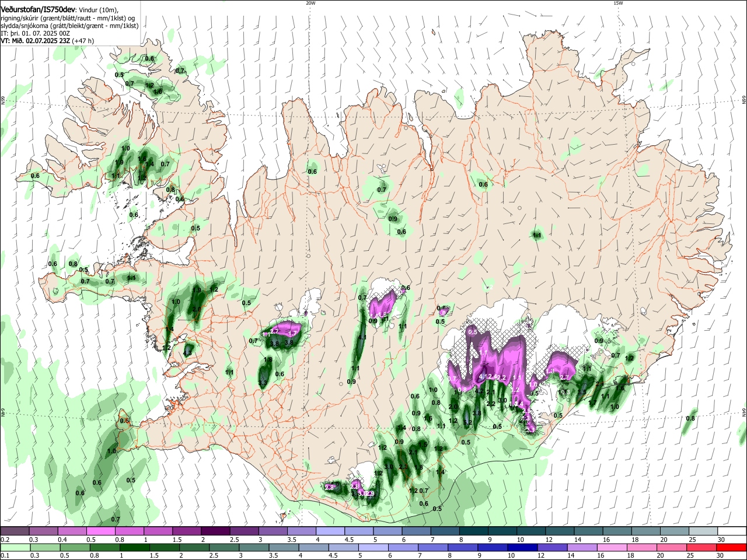The image size is (747, 560).
Task: Click the 5.2 precipitation value on the map
Action: (x=467, y=422)
